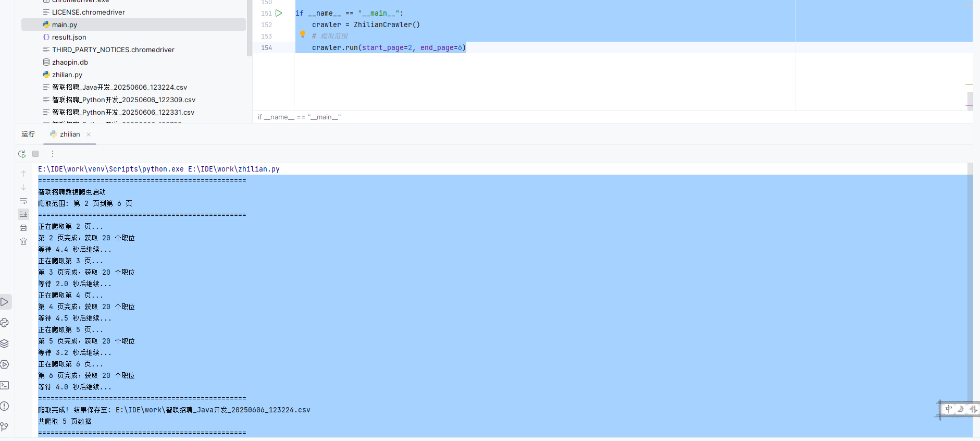Show intention actions light bulb
Viewport: 980px width, 441px height.
303,34
